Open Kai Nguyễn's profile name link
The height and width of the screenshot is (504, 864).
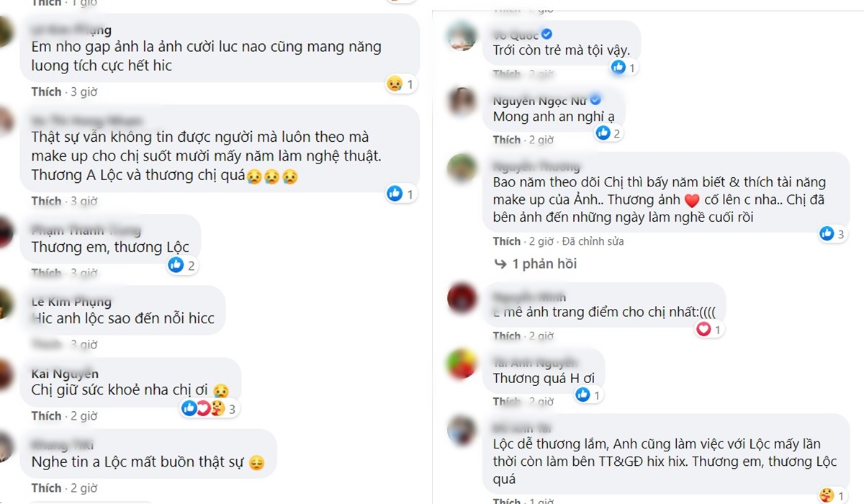click(65, 373)
